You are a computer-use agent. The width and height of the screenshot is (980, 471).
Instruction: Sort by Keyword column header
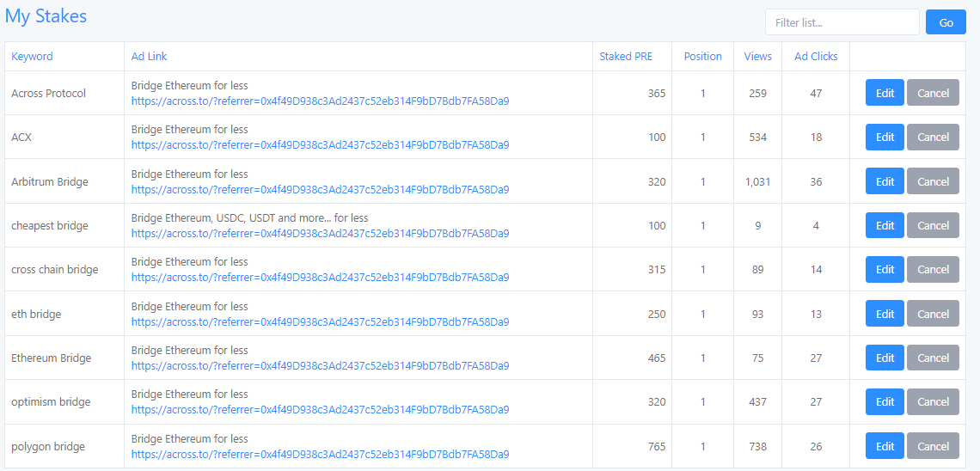(x=32, y=56)
